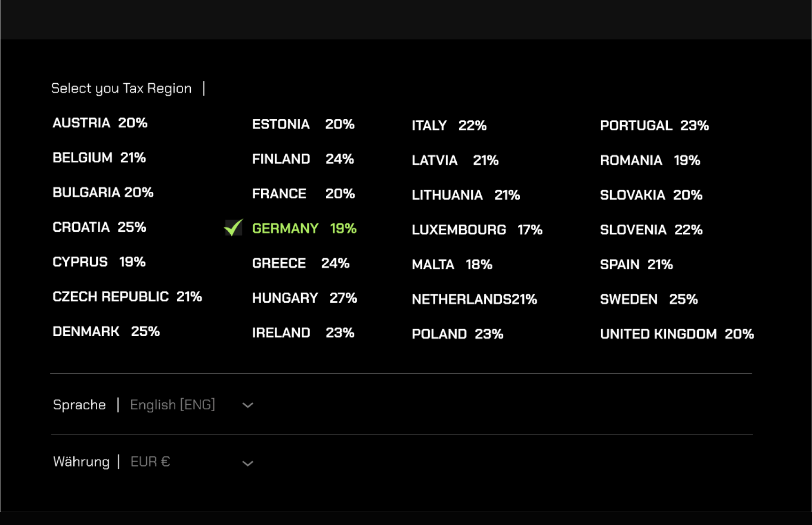Open the English [ENG] language selector
Screen dimensions: 812x525
pos(172,405)
